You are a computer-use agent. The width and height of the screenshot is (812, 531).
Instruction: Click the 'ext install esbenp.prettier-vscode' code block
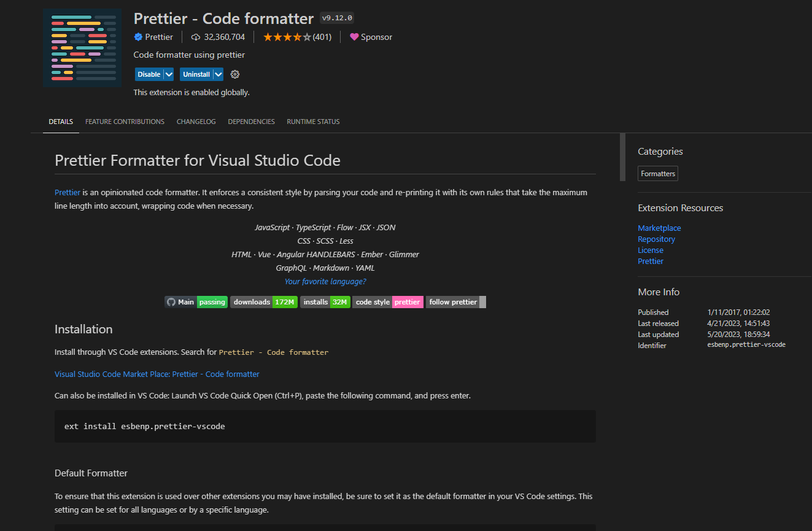325,426
